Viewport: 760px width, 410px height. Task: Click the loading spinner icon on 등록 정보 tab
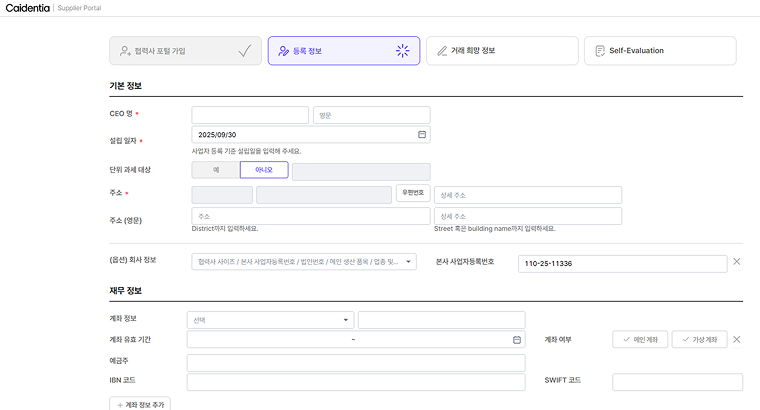click(402, 51)
